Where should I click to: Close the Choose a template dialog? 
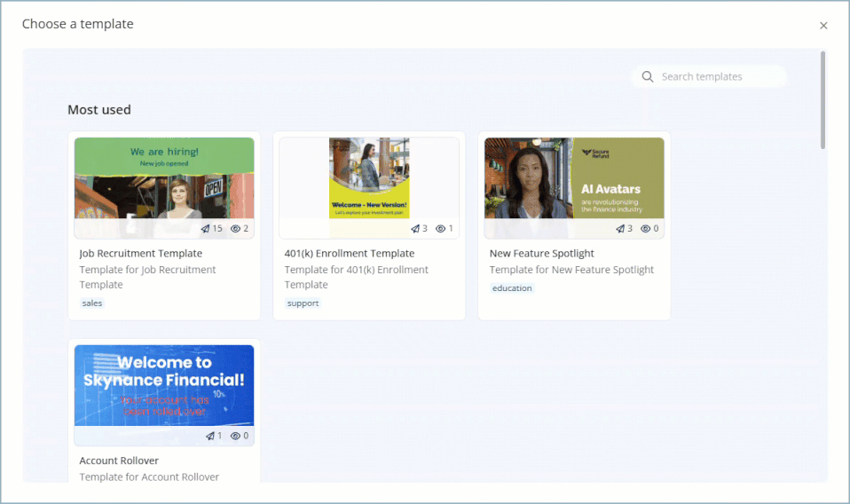point(823,26)
